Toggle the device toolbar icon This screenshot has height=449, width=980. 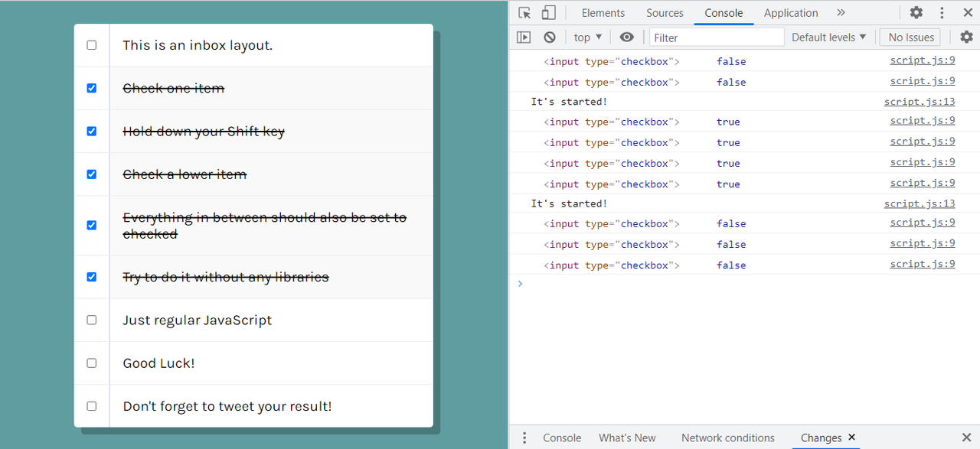tap(548, 13)
